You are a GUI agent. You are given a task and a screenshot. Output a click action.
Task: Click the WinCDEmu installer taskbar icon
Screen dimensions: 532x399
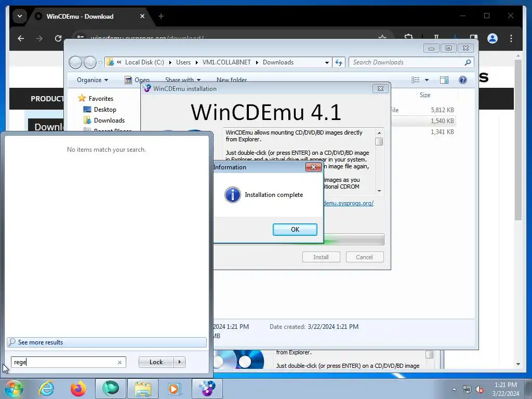[x=207, y=389]
